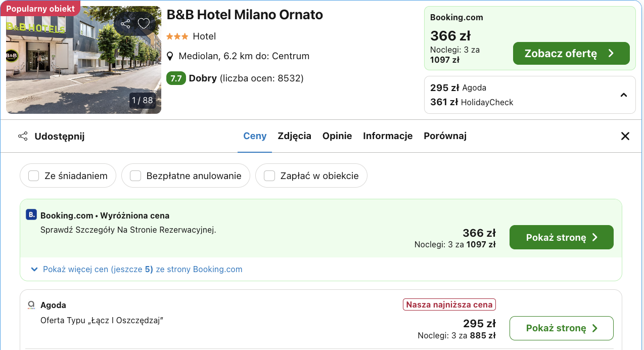
Task: Click the share icon on the hotel photo
Action: [x=126, y=23]
